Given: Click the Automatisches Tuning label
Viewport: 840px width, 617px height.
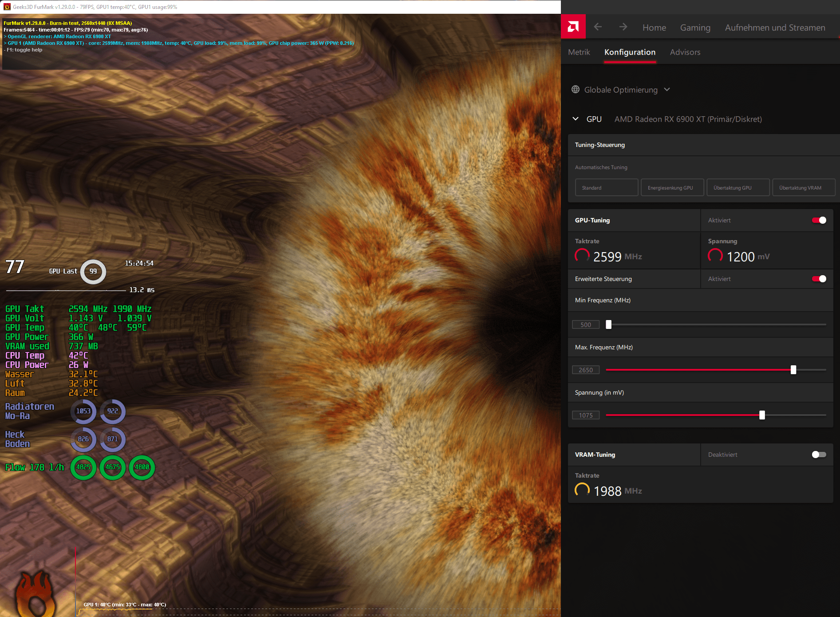Looking at the screenshot, I should pos(601,167).
